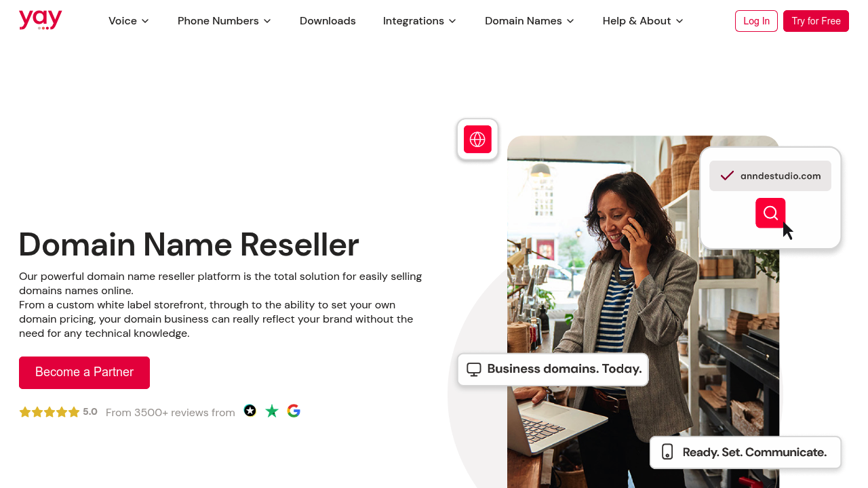Open the Domain Names dropdown
Viewport: 868px width, 488px height.
(530, 21)
